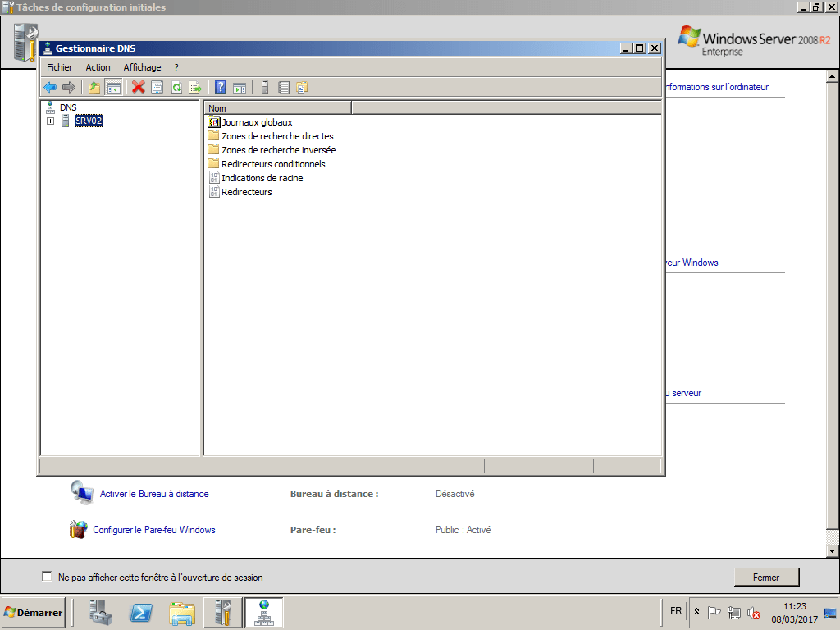Viewport: 840px width, 630px height.
Task: Select the Delete (red X) toolbar icon
Action: pyautogui.click(x=137, y=87)
